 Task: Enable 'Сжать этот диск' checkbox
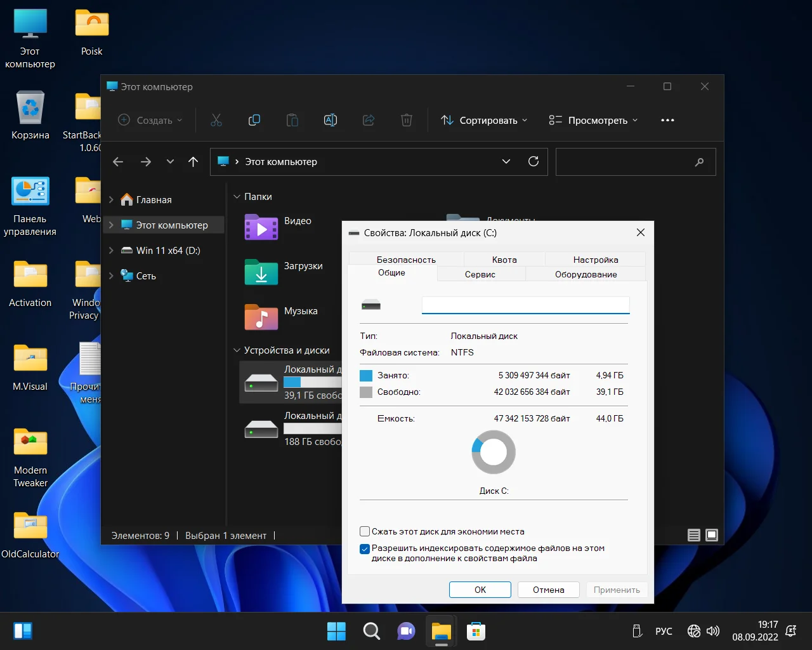click(365, 531)
